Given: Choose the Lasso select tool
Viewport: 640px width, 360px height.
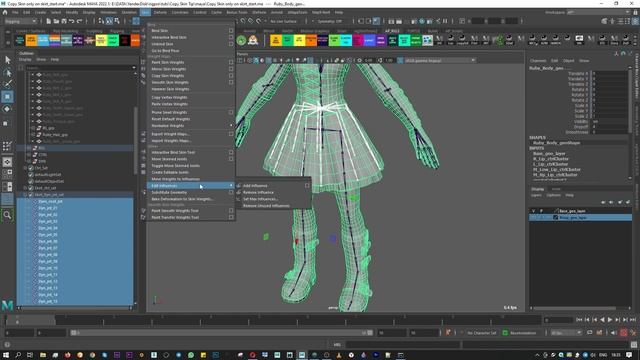Looking at the screenshot, I should (x=7, y=73).
